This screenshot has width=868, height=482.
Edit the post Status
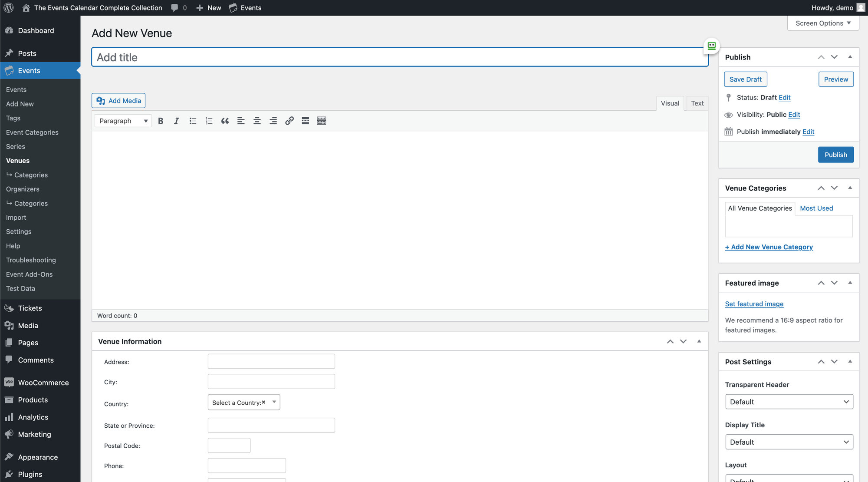pyautogui.click(x=784, y=98)
